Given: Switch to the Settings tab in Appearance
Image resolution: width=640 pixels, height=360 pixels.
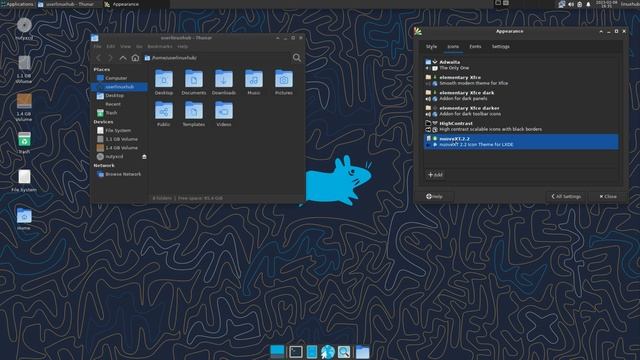Looking at the screenshot, I should pyautogui.click(x=500, y=47).
